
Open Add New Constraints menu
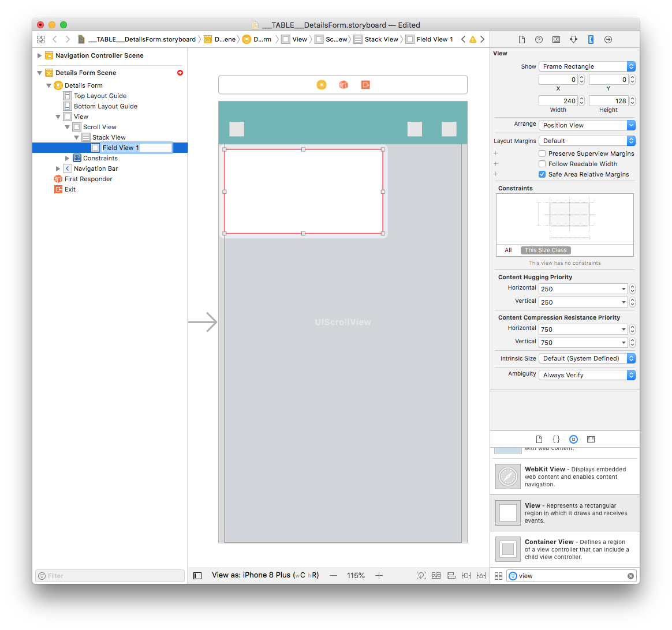[x=466, y=576]
